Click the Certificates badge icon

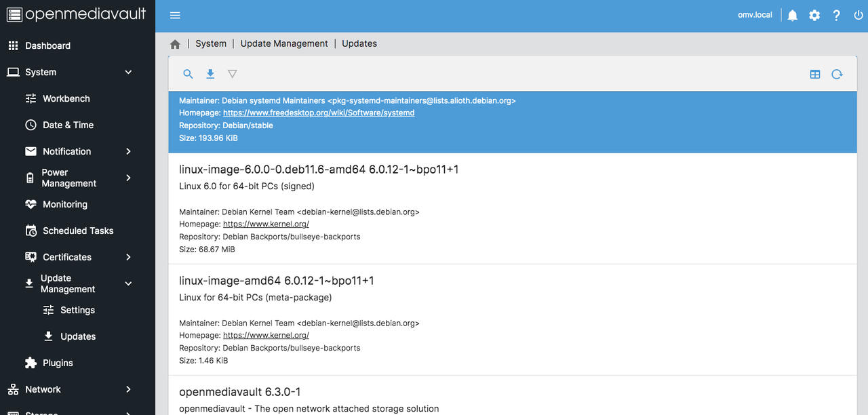(31, 257)
